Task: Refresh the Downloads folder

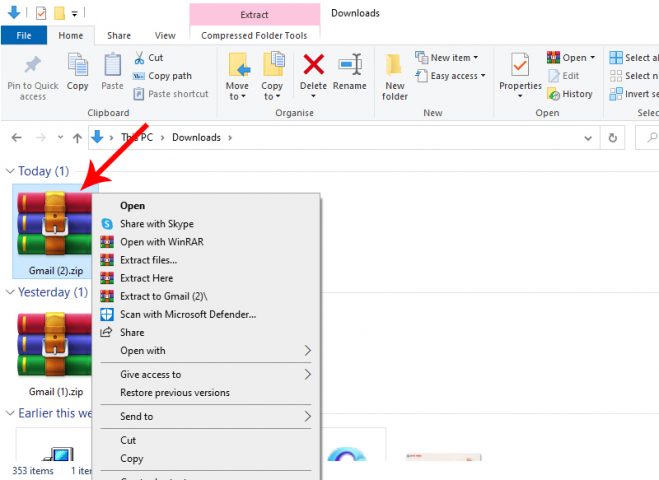Action: tap(613, 137)
